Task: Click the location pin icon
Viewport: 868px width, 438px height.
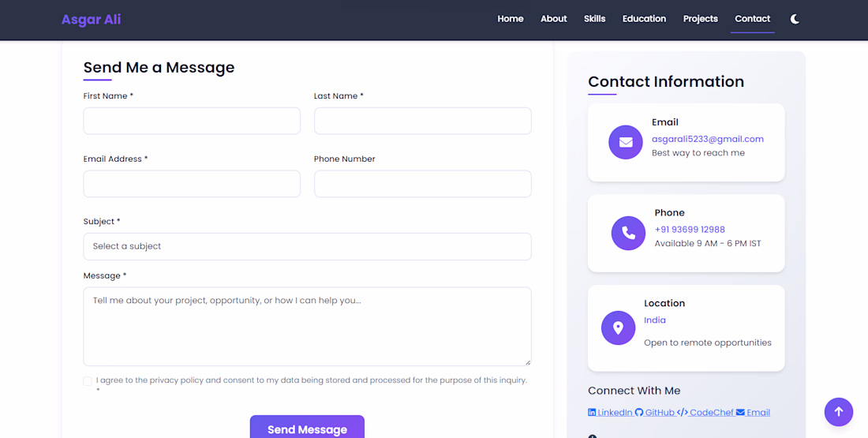Action: point(619,328)
